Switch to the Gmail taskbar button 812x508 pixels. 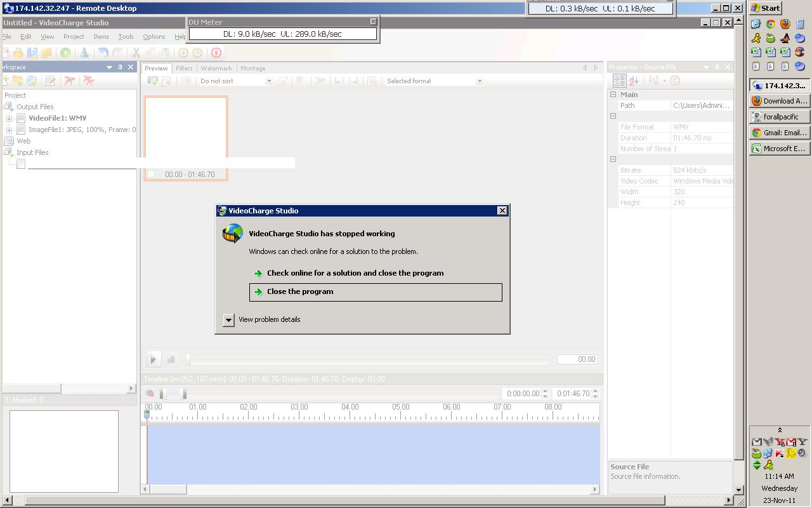[779, 133]
